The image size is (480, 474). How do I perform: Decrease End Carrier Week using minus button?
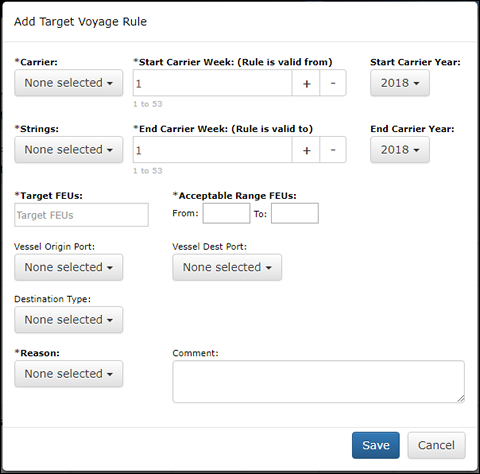point(333,150)
